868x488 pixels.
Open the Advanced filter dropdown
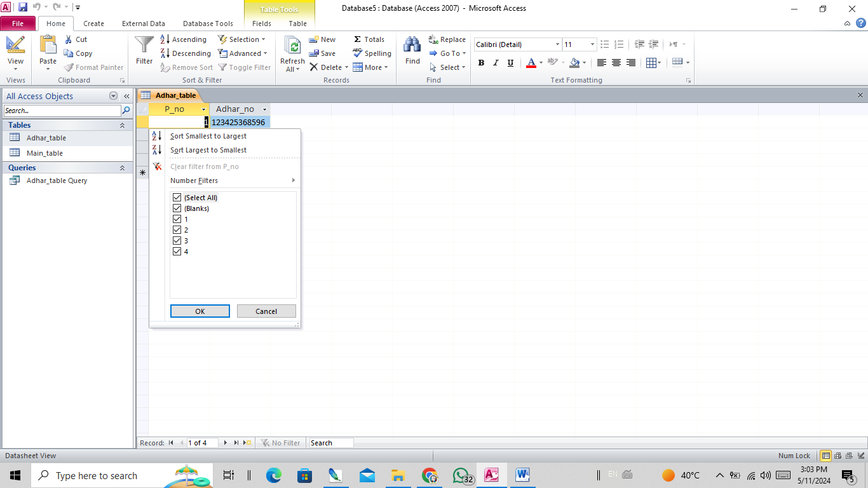tap(243, 53)
